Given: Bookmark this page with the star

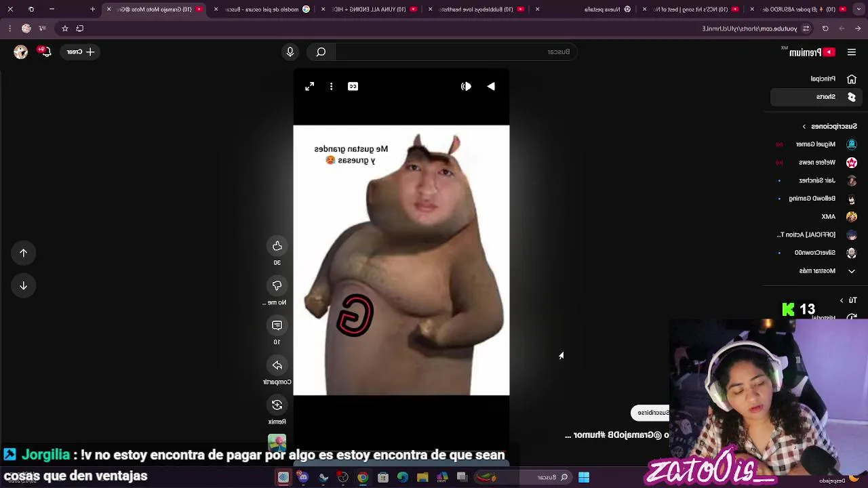Looking at the screenshot, I should click(x=65, y=28).
